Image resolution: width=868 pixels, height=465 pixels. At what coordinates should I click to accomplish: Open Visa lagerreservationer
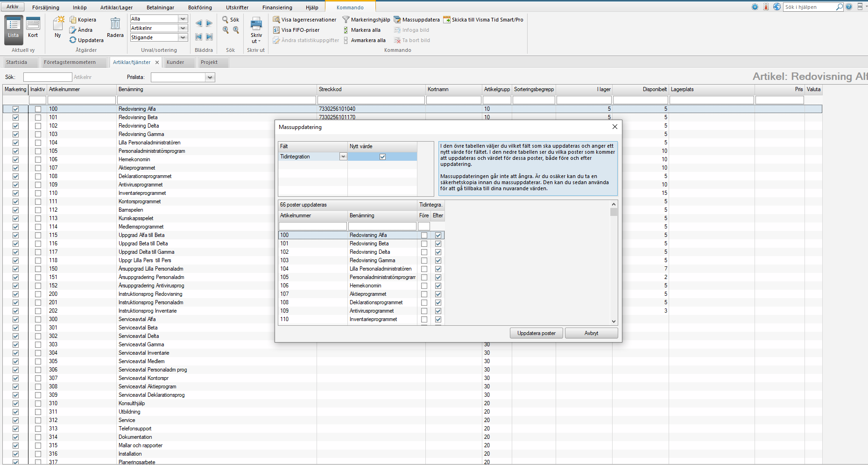coord(304,20)
